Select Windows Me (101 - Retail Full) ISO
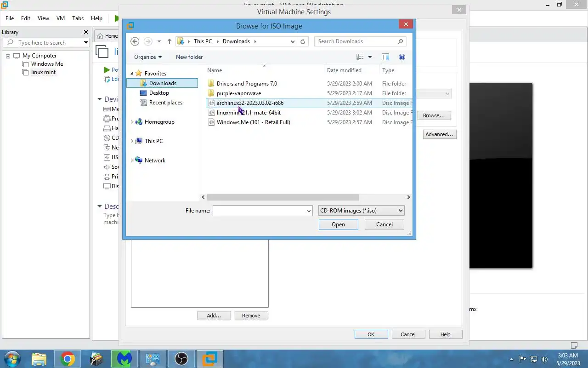The height and width of the screenshot is (368, 588). pos(309,122)
